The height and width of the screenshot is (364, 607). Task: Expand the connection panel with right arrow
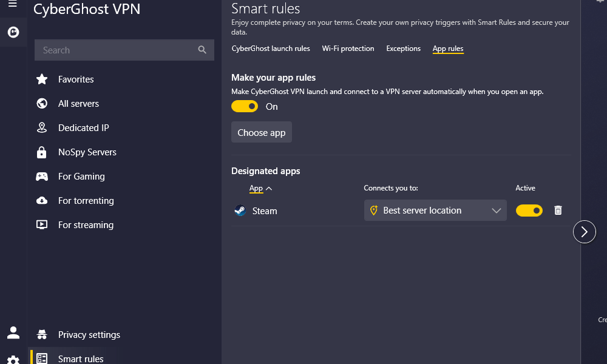[x=584, y=232]
